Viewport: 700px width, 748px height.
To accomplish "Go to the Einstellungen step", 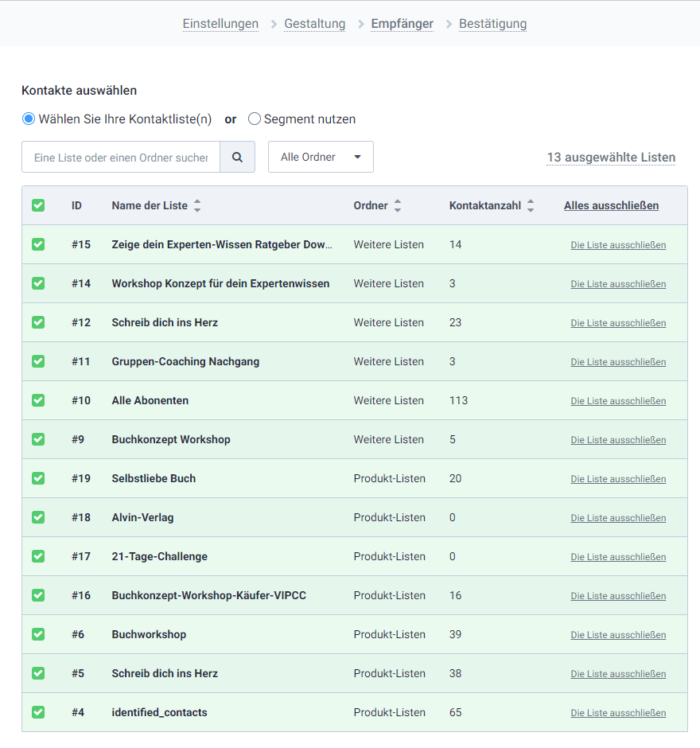I will point(220,24).
